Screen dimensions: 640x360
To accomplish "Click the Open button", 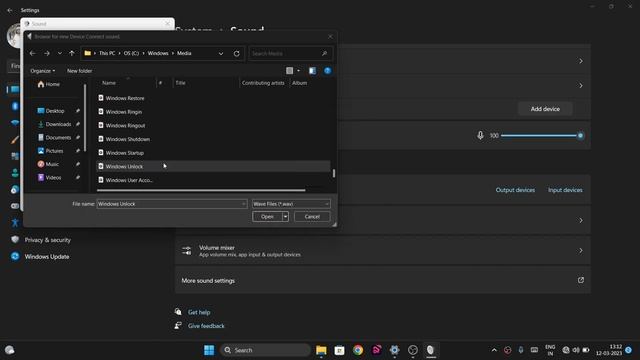I will click(x=267, y=217).
